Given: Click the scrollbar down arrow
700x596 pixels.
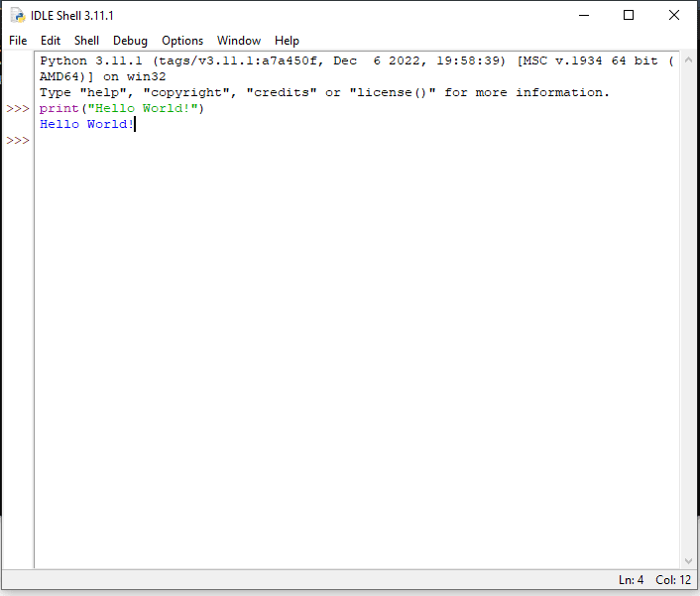Looking at the screenshot, I should coord(688,561).
